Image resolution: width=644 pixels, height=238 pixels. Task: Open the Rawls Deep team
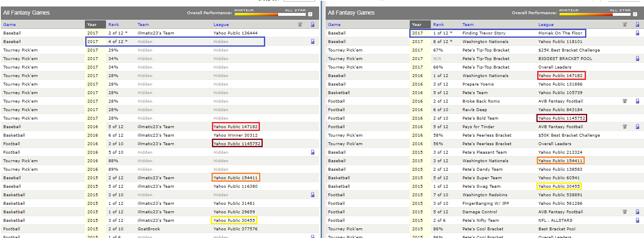pyautogui.click(x=475, y=110)
